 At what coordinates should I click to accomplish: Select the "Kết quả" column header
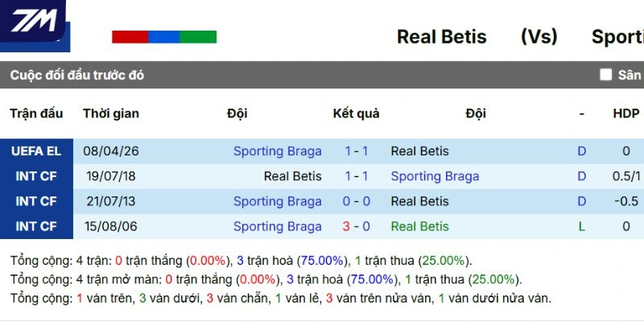click(356, 114)
